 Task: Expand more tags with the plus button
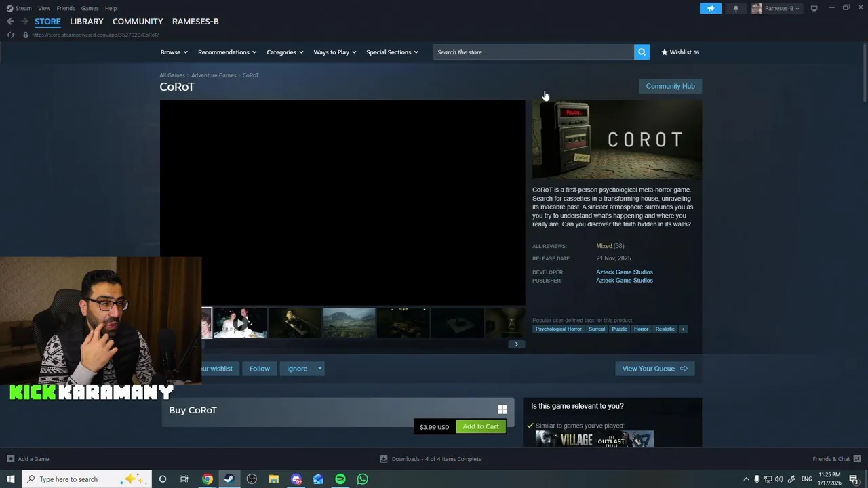[x=683, y=329]
